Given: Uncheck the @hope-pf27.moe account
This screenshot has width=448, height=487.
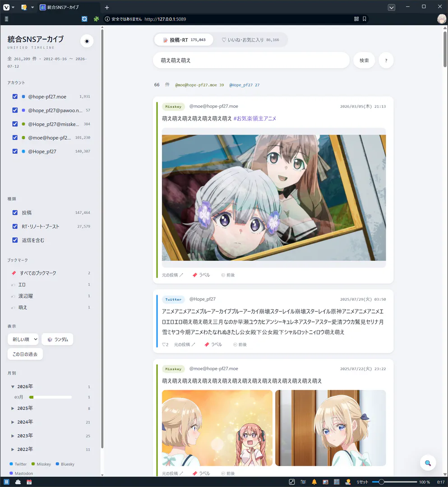Looking at the screenshot, I should (15, 96).
